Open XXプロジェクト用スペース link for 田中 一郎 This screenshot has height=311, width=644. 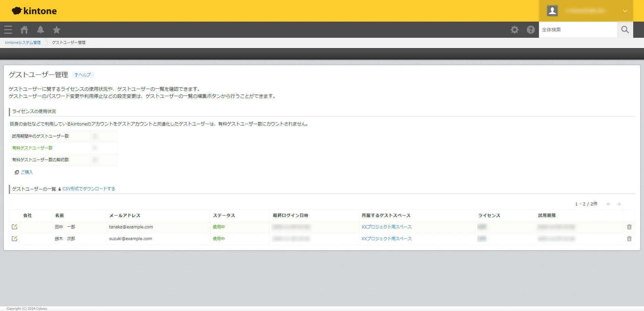[387, 227]
